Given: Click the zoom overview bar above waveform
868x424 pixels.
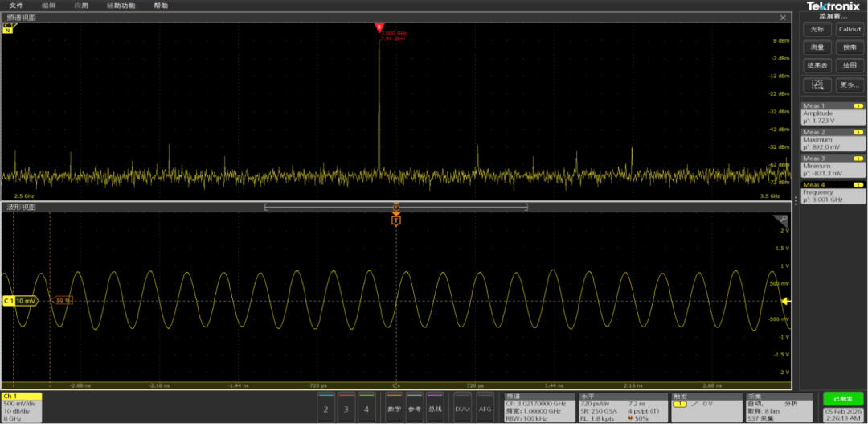Looking at the screenshot, I should coord(395,207).
